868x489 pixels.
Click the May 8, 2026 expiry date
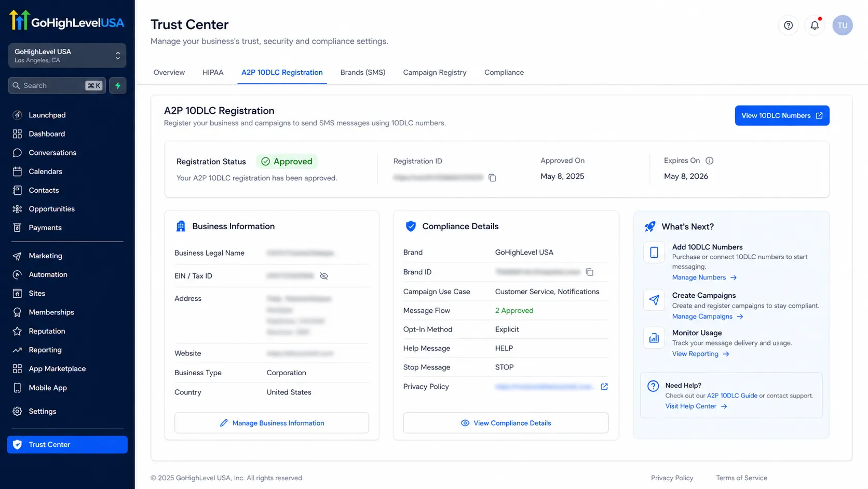[x=686, y=176]
